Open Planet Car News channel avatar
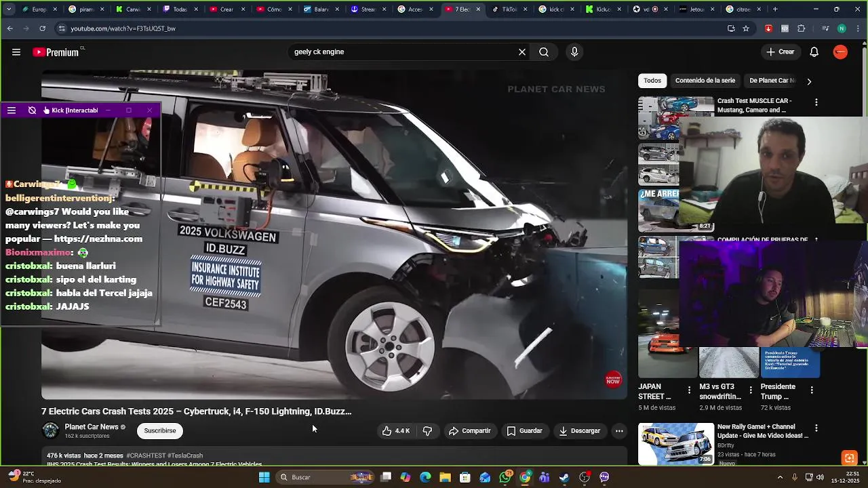This screenshot has height=488, width=868. click(51, 430)
